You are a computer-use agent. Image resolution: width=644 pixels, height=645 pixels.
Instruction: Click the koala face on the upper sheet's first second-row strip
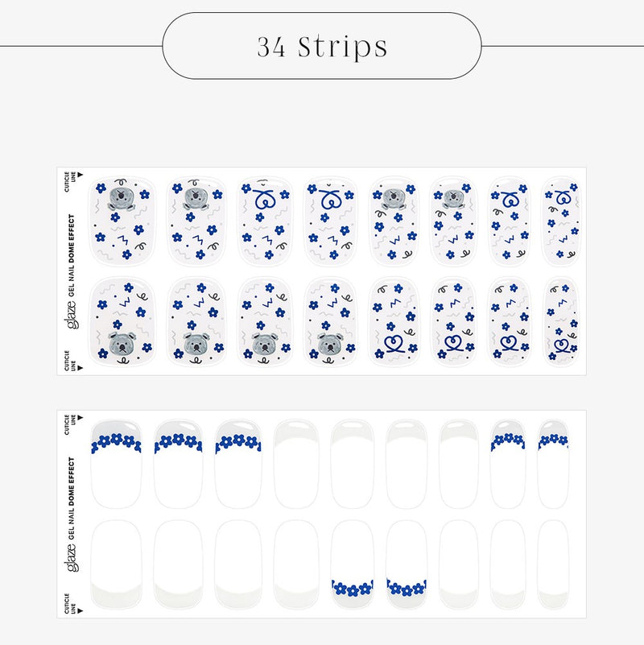(x=122, y=343)
